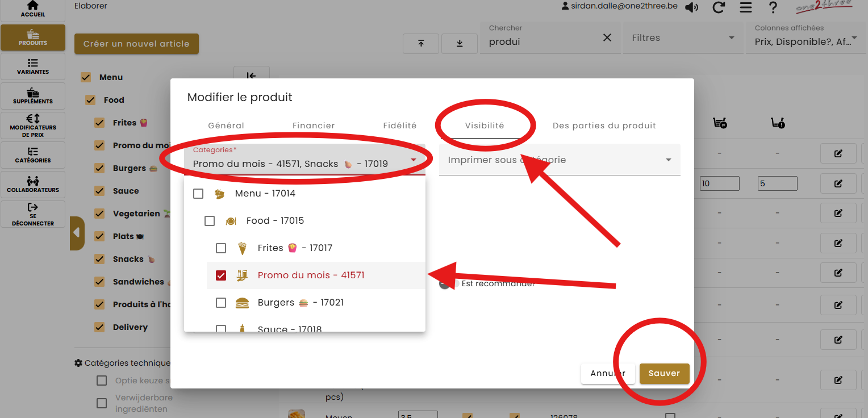Clear the Chercher search field
The height and width of the screenshot is (418, 868).
point(607,37)
